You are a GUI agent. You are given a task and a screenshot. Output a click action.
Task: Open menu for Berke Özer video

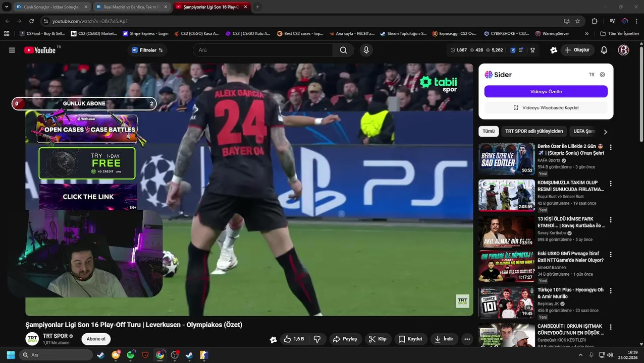pos(611,147)
